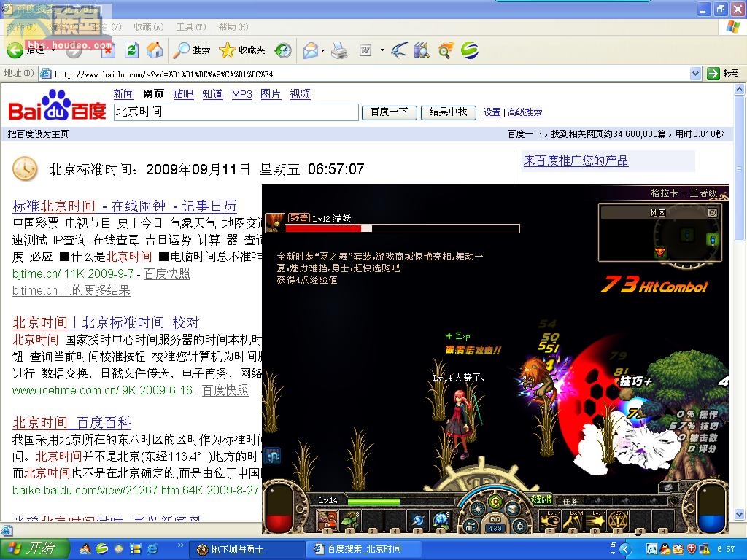Screen dimensions: 747x560
Task: Click the 设置心情 mood button in game
Action: pyautogui.click(x=541, y=499)
